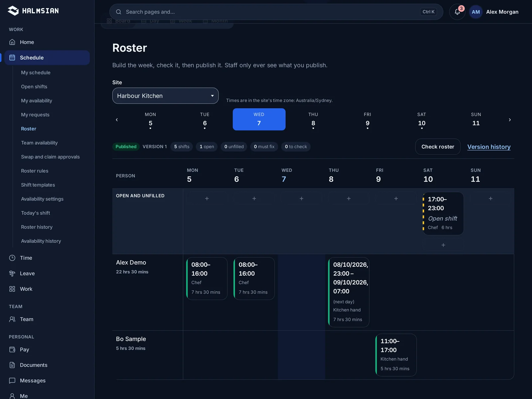Click the 1 open filter chip

tap(207, 147)
